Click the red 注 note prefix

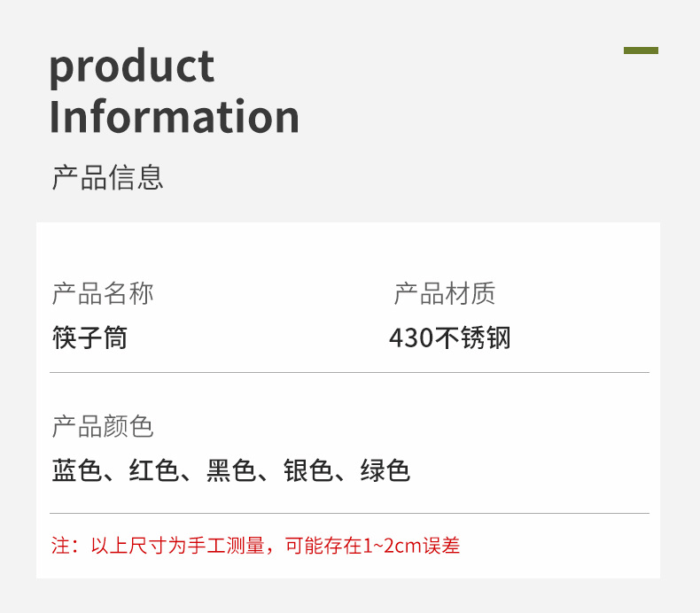[60, 546]
